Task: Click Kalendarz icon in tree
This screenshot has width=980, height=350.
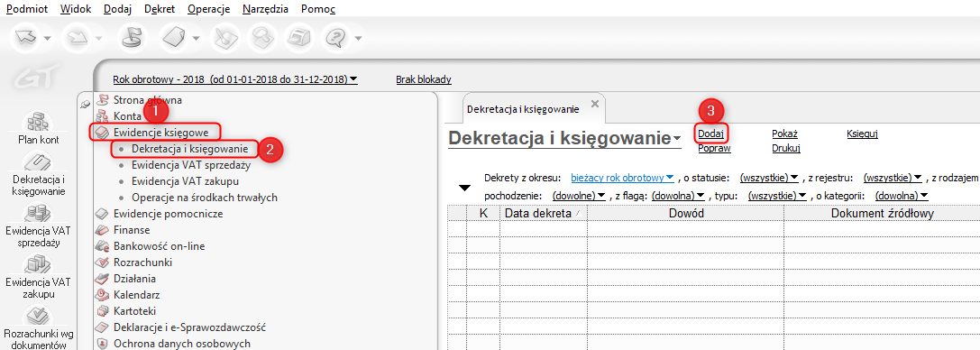Action: click(102, 295)
